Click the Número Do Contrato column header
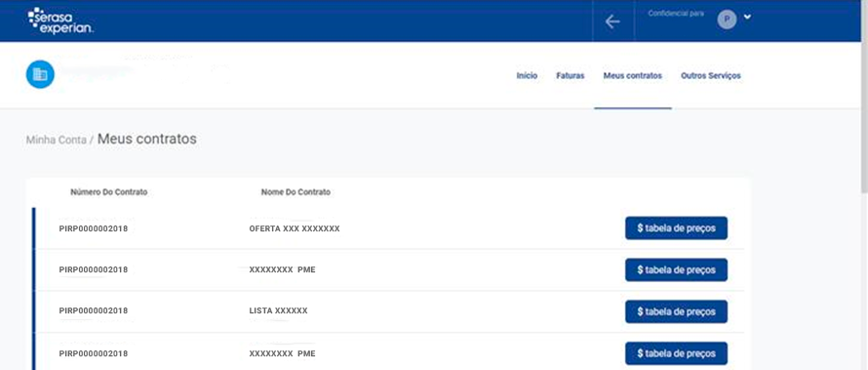The height and width of the screenshot is (370, 868). pos(108,192)
